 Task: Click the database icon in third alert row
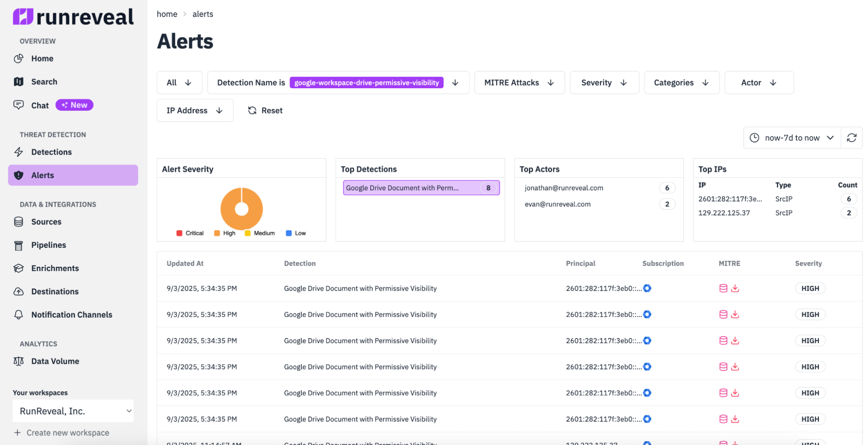click(723, 341)
